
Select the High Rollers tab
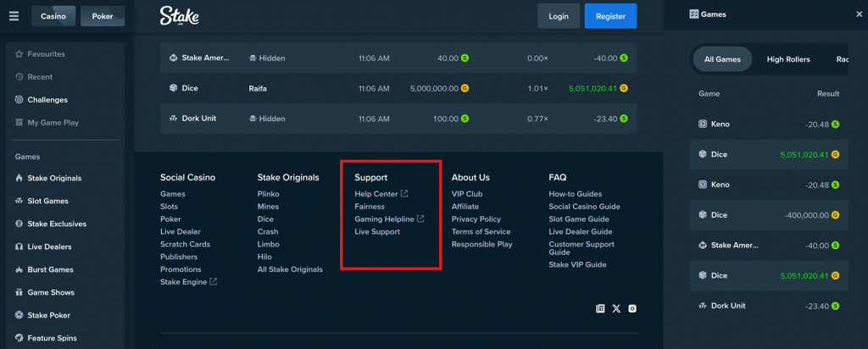pyautogui.click(x=788, y=59)
